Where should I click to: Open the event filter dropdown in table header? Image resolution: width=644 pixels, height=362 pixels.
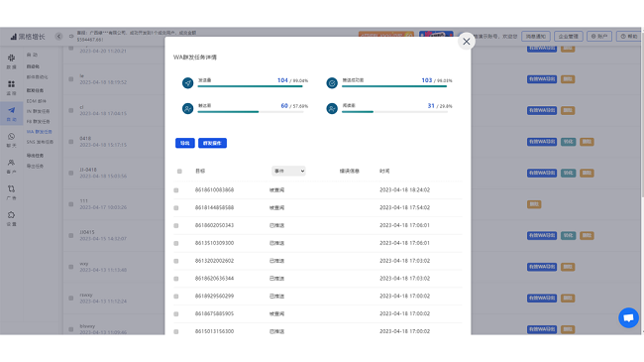288,171
